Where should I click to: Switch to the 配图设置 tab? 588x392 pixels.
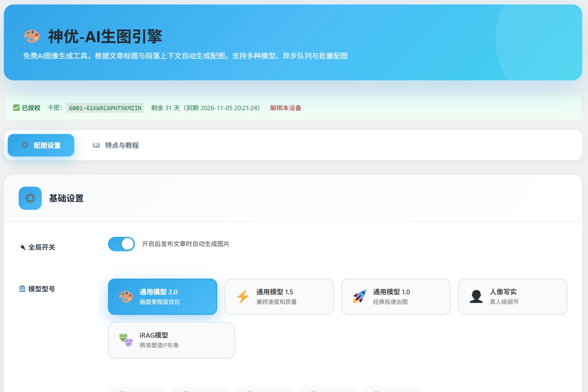(x=41, y=145)
